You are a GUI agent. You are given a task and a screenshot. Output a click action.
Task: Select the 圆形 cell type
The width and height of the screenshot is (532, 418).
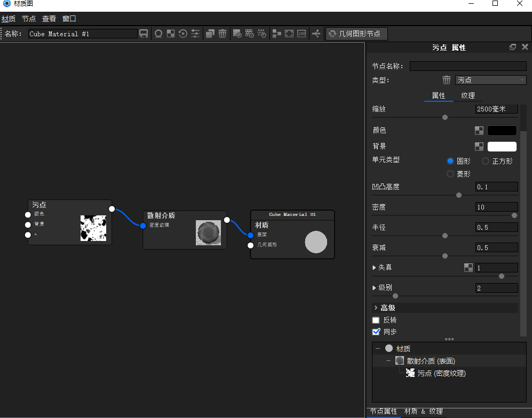450,161
